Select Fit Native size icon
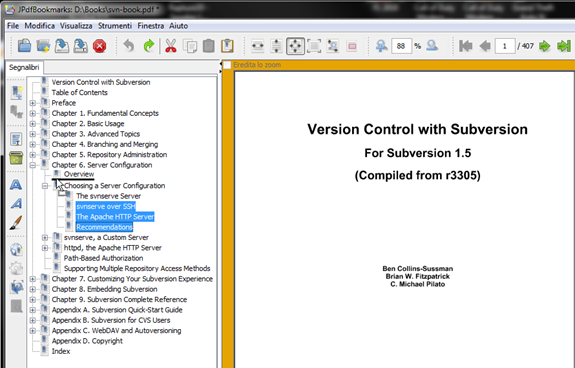The height and width of the screenshot is (368, 575). click(x=314, y=46)
